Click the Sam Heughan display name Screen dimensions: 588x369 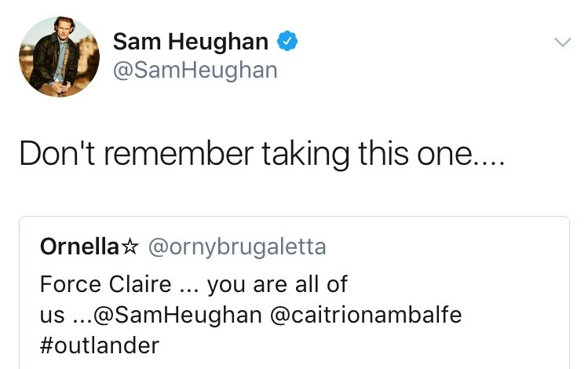191,42
